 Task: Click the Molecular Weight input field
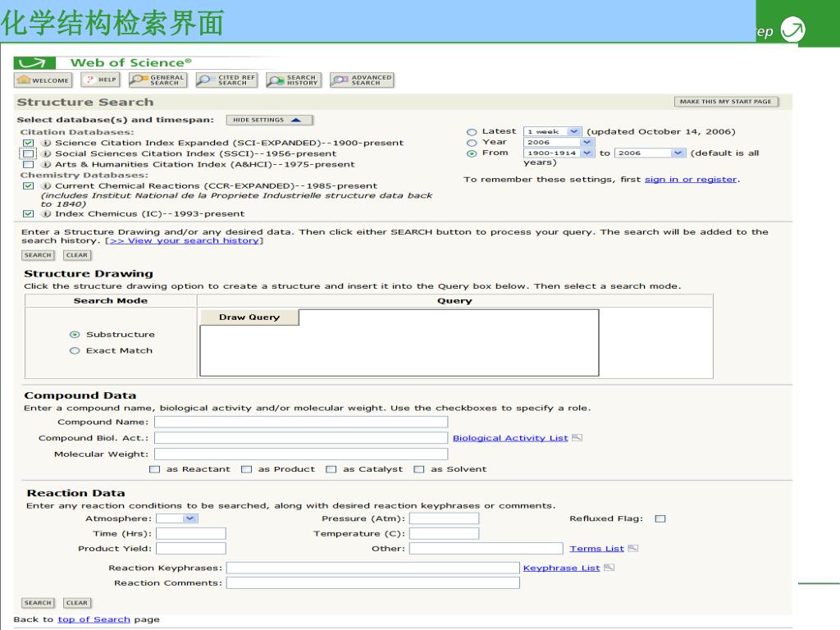301,454
